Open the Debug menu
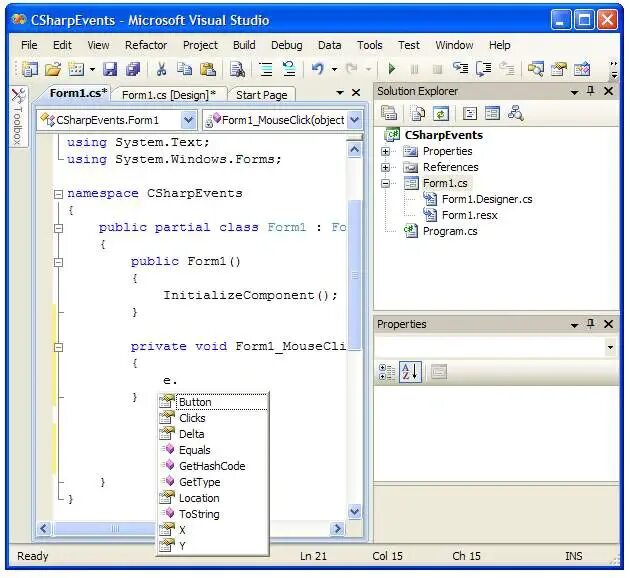630x578 pixels. pos(286,45)
